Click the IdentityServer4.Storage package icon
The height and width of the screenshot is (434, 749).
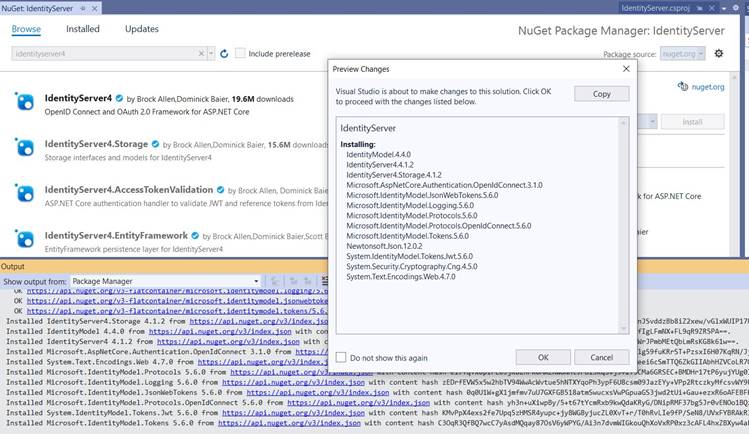pos(24,148)
